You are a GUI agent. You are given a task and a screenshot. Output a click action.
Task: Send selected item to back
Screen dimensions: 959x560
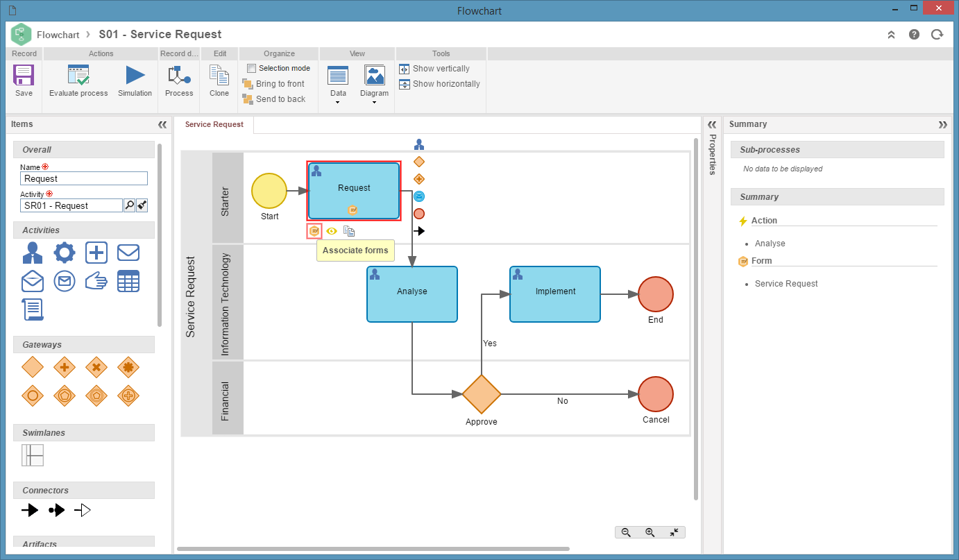(x=273, y=99)
